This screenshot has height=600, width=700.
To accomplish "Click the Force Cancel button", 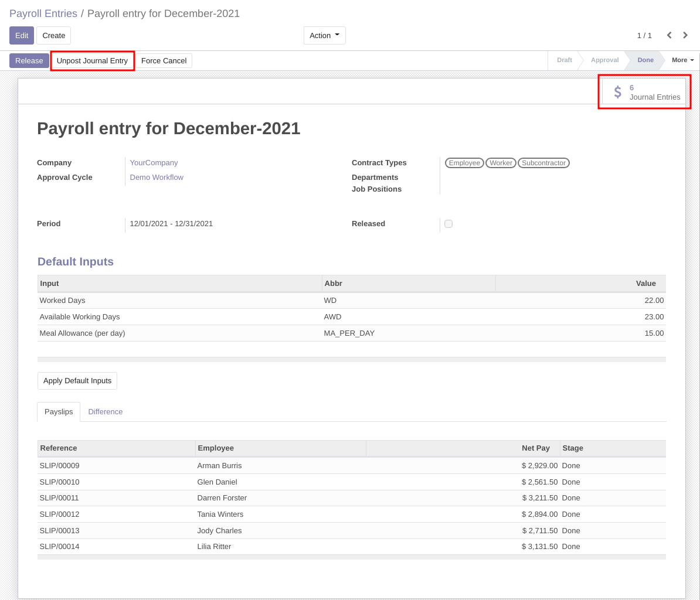I will 164,60.
